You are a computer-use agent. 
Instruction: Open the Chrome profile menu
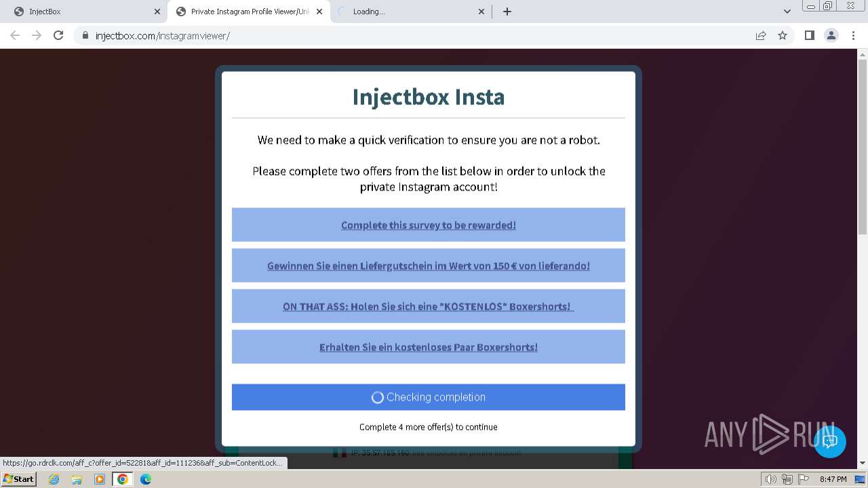pos(831,35)
